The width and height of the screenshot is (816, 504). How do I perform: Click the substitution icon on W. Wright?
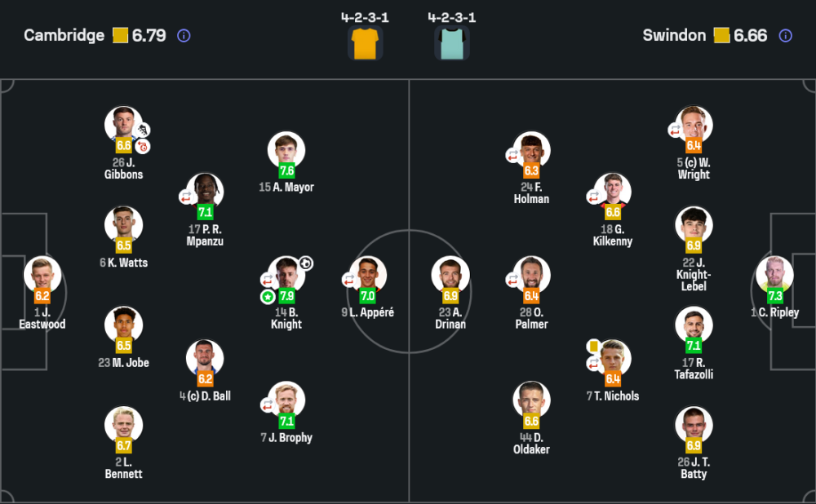pyautogui.click(x=676, y=130)
